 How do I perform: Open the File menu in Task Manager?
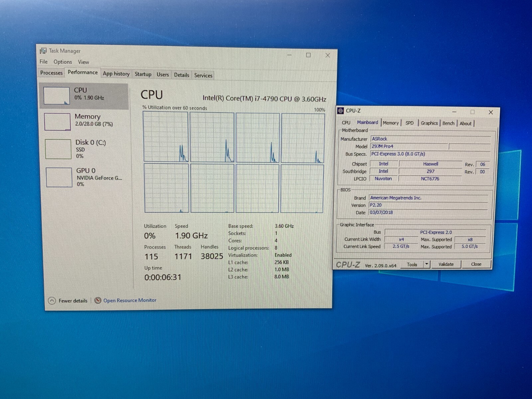tap(44, 62)
